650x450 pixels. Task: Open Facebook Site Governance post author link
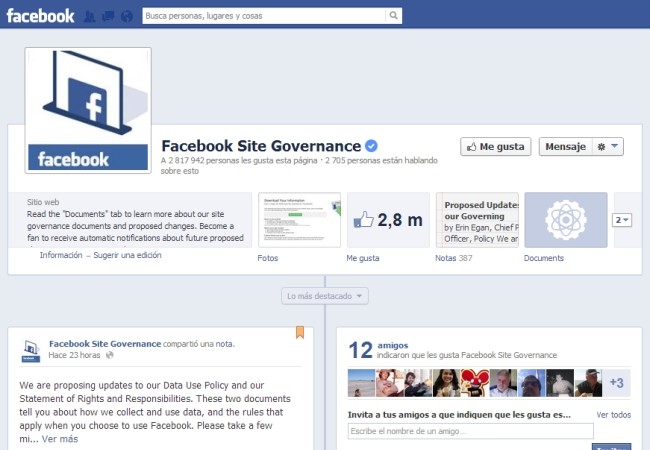pyautogui.click(x=105, y=344)
